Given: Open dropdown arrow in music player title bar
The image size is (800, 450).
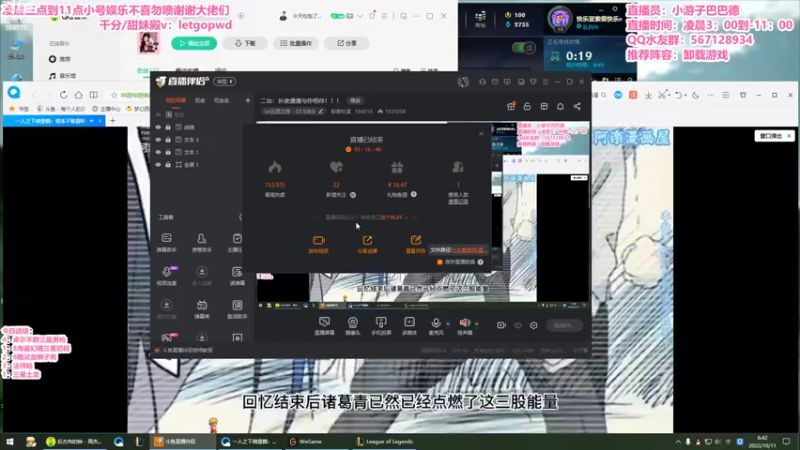Looking at the screenshot, I should click(360, 16).
